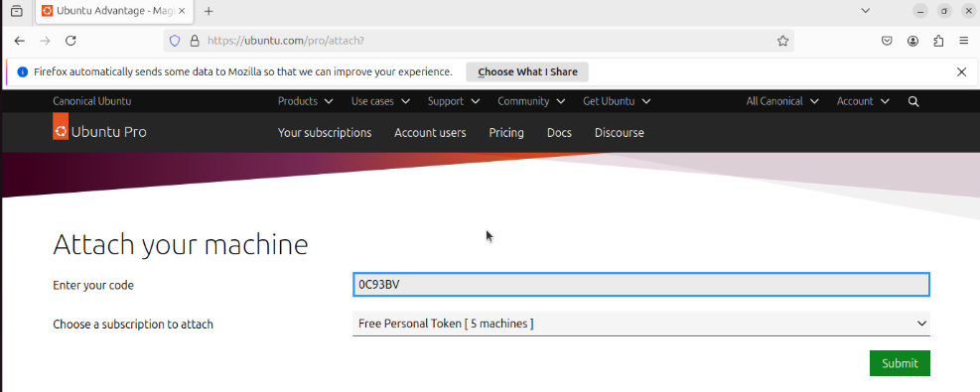Click the Enter your code field
Viewport: 980px width, 392px height.
pos(641,285)
